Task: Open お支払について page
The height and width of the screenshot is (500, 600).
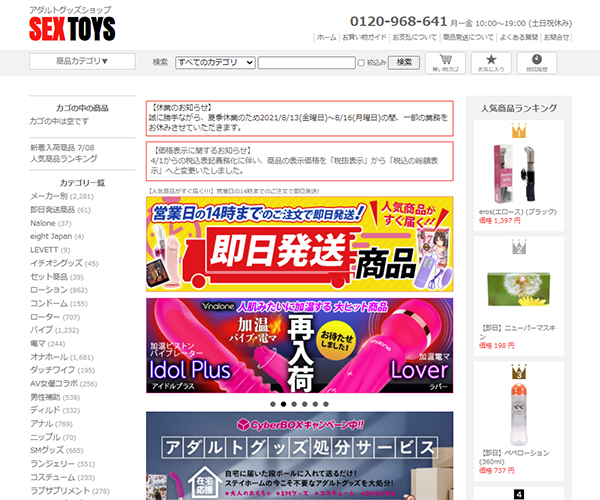Action: [x=414, y=37]
